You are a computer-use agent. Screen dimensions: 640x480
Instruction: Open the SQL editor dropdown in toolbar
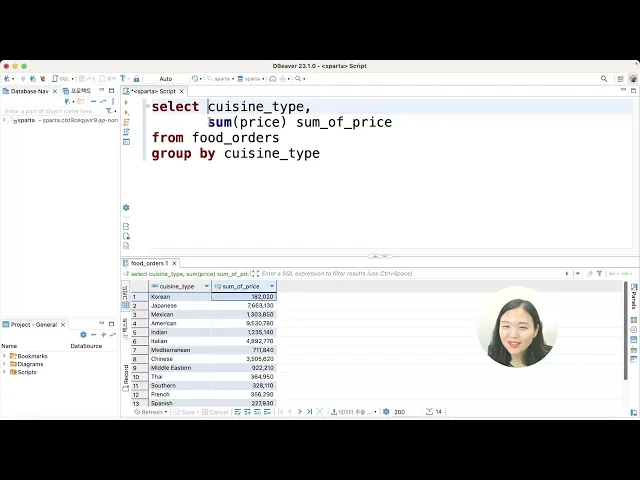point(72,79)
